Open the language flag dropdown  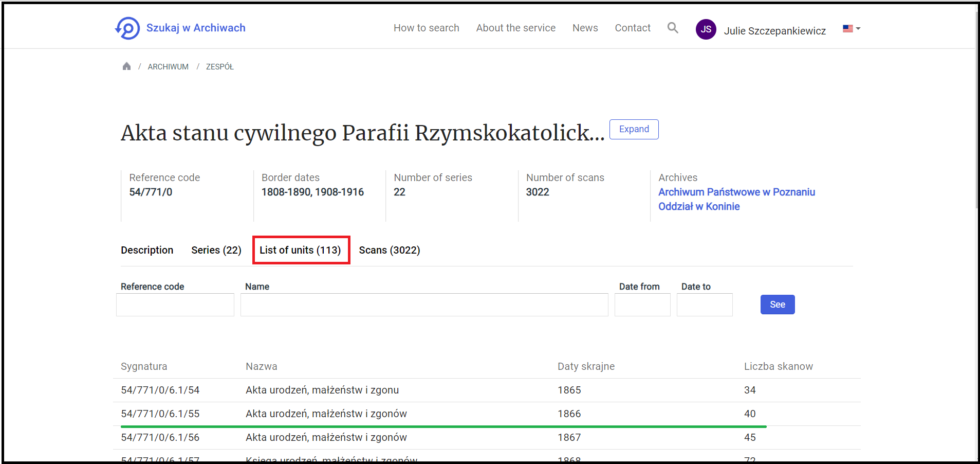pyautogui.click(x=851, y=29)
